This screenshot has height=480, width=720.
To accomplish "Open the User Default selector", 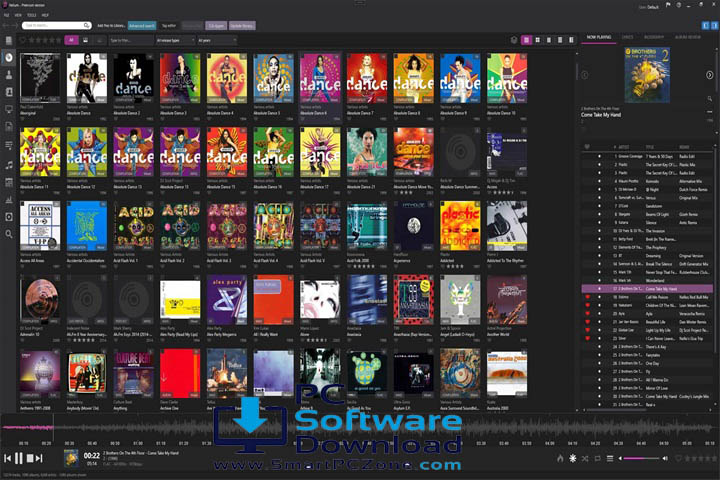I will pyautogui.click(x=649, y=6).
